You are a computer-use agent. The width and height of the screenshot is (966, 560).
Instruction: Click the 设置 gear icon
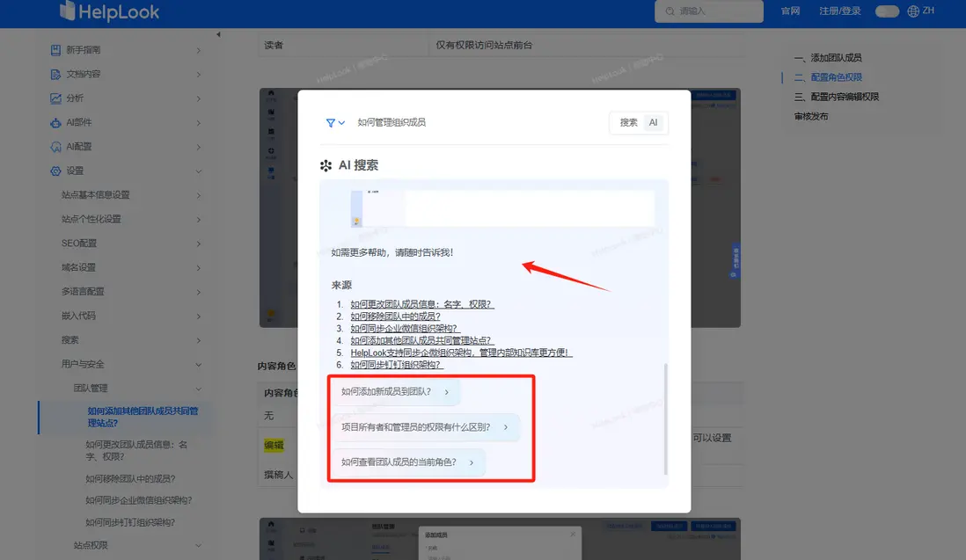click(x=55, y=171)
